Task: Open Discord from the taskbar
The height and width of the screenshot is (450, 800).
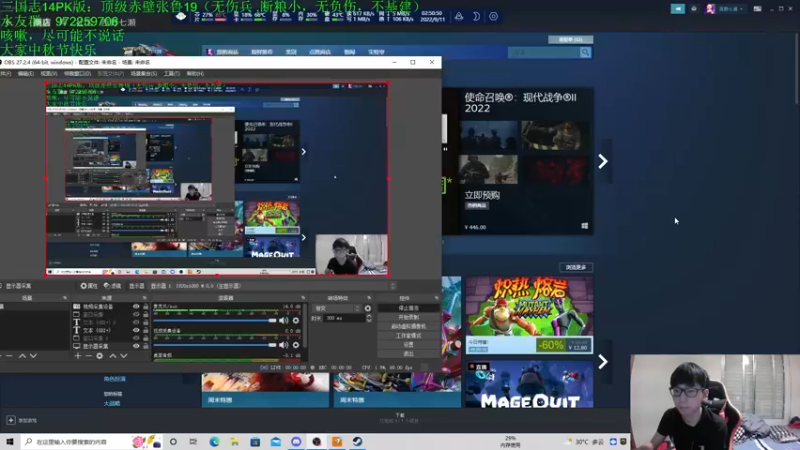Action: tap(296, 442)
